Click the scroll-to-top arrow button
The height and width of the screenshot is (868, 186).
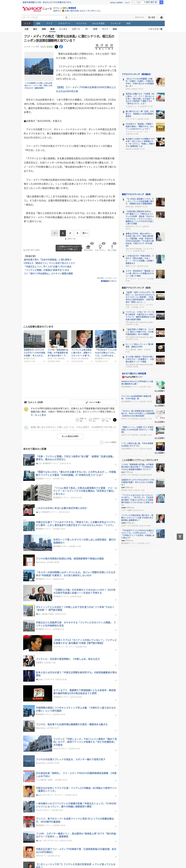pyautogui.click(x=180, y=536)
